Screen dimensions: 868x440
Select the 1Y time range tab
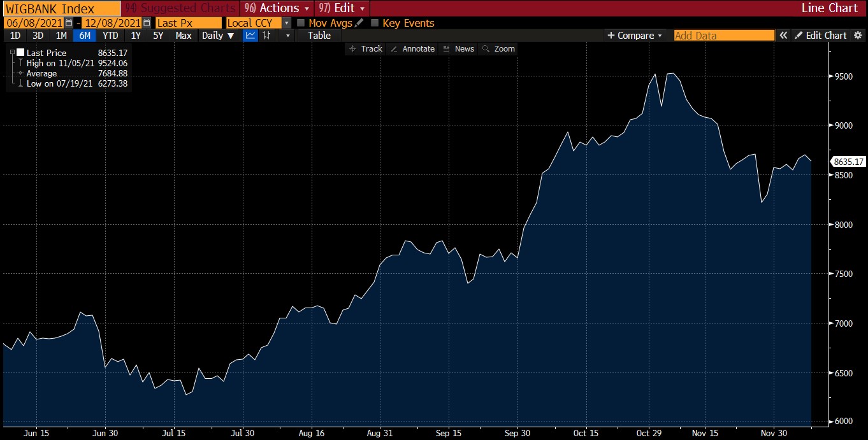(x=136, y=36)
